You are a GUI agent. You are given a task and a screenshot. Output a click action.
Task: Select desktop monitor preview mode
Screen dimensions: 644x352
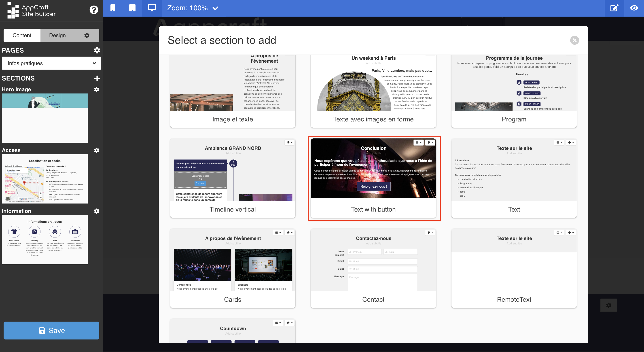[x=152, y=8]
